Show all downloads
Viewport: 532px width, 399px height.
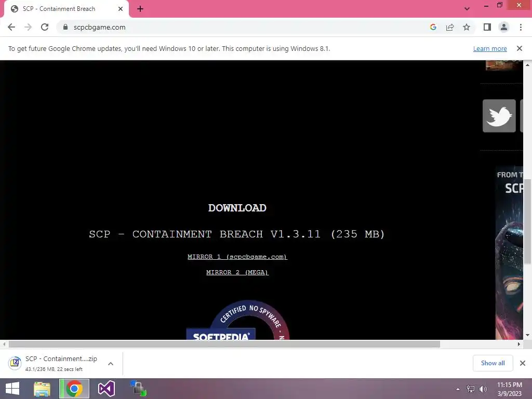[493, 363]
